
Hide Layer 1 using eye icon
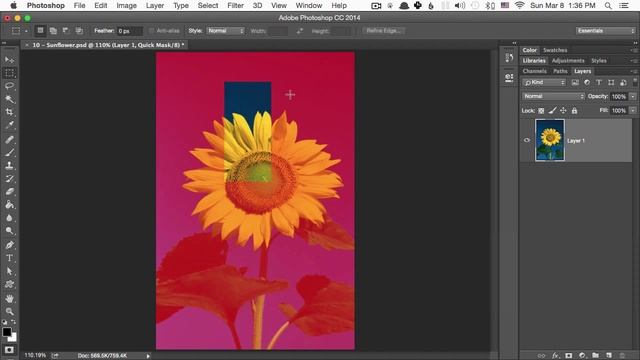pos(527,140)
